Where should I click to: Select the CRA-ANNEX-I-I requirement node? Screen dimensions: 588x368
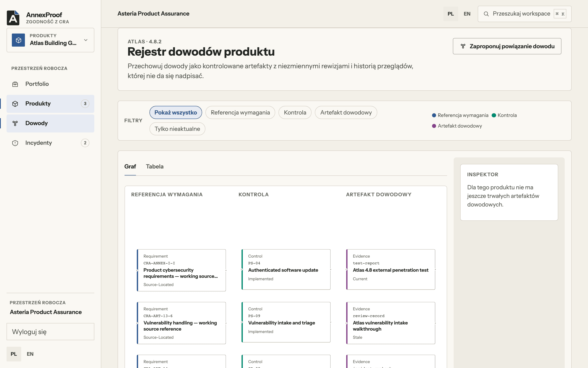coord(181,270)
